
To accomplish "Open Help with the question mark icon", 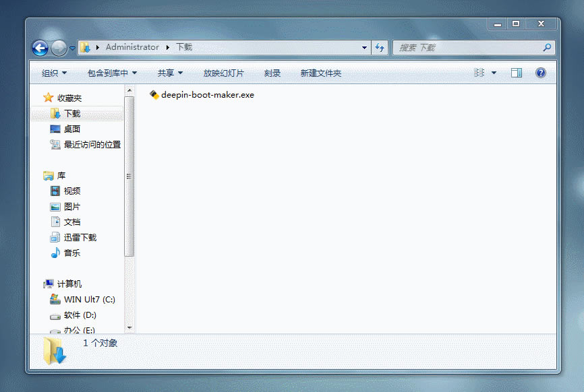I will [540, 73].
